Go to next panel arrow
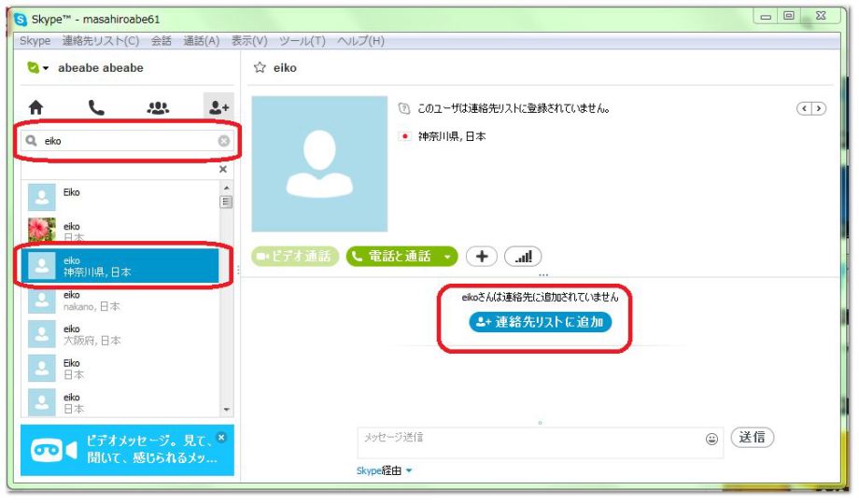Viewport: 859px width, 504px height. click(x=819, y=108)
